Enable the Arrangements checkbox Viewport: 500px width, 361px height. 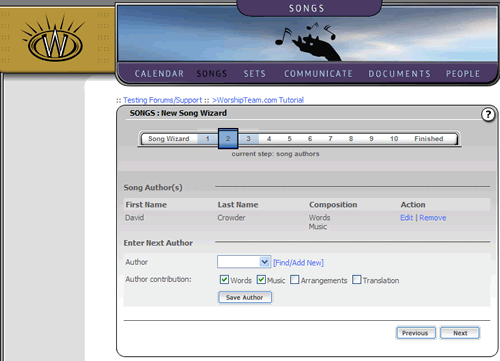tap(295, 279)
